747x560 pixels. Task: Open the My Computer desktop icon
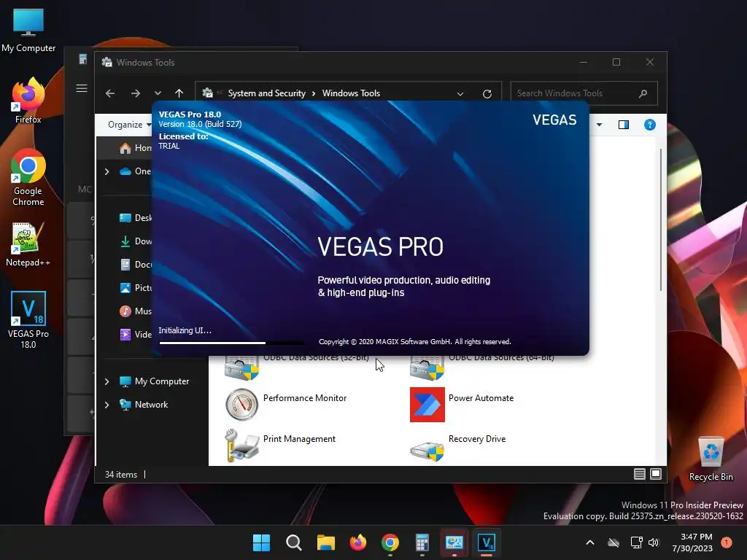[28, 29]
